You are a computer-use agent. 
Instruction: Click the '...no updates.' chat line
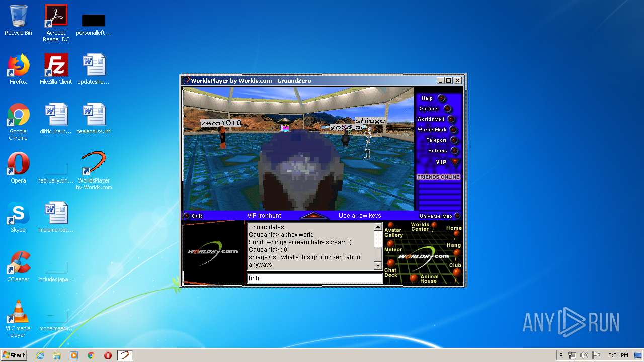click(267, 227)
